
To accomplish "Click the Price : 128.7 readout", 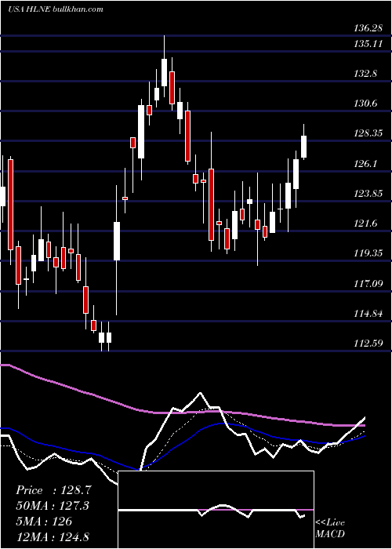I will pyautogui.click(x=53, y=490).
